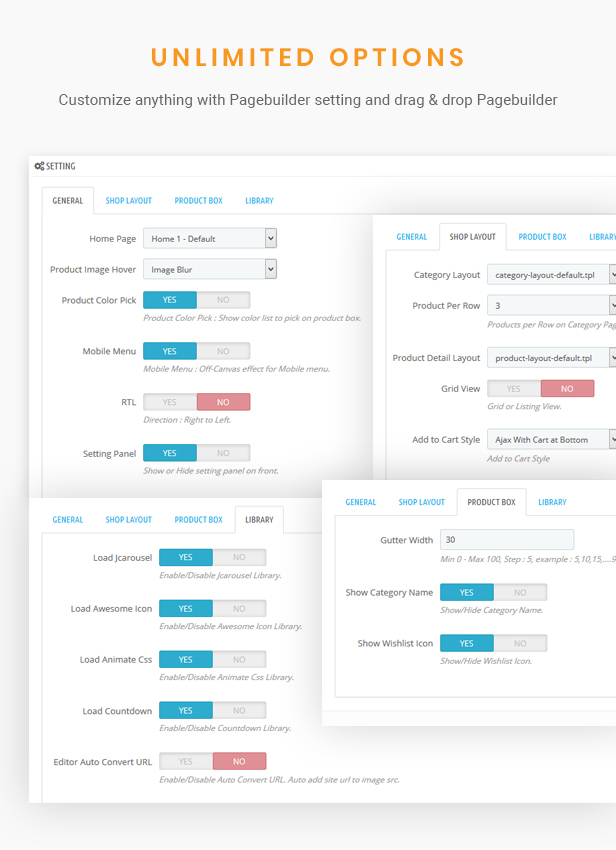
Task: Open the Product Detail Layout combo box
Action: pos(551,358)
